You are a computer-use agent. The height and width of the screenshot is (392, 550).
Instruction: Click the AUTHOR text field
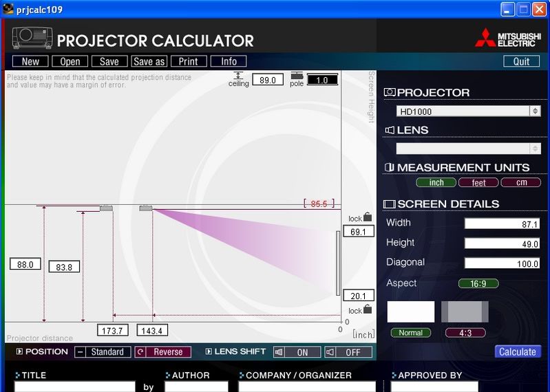click(x=196, y=387)
